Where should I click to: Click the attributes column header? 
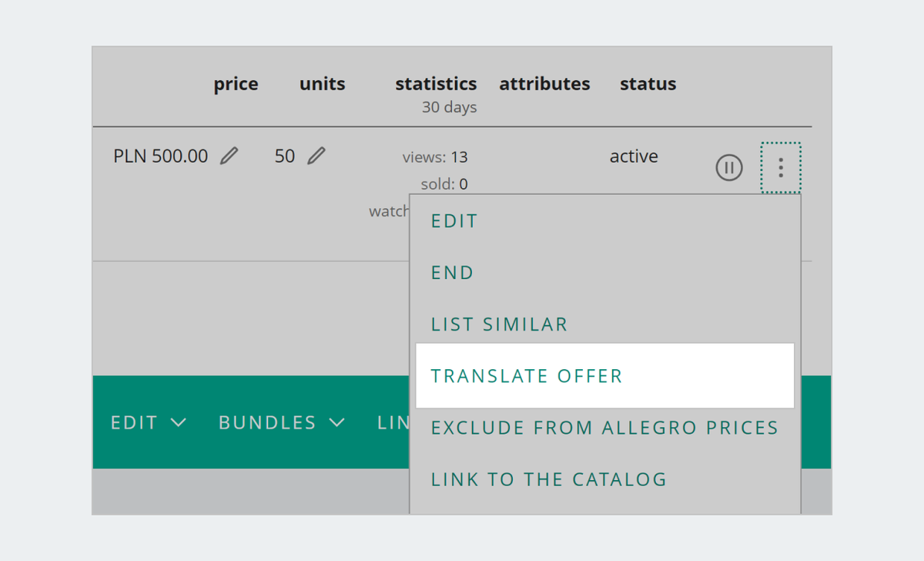544,84
